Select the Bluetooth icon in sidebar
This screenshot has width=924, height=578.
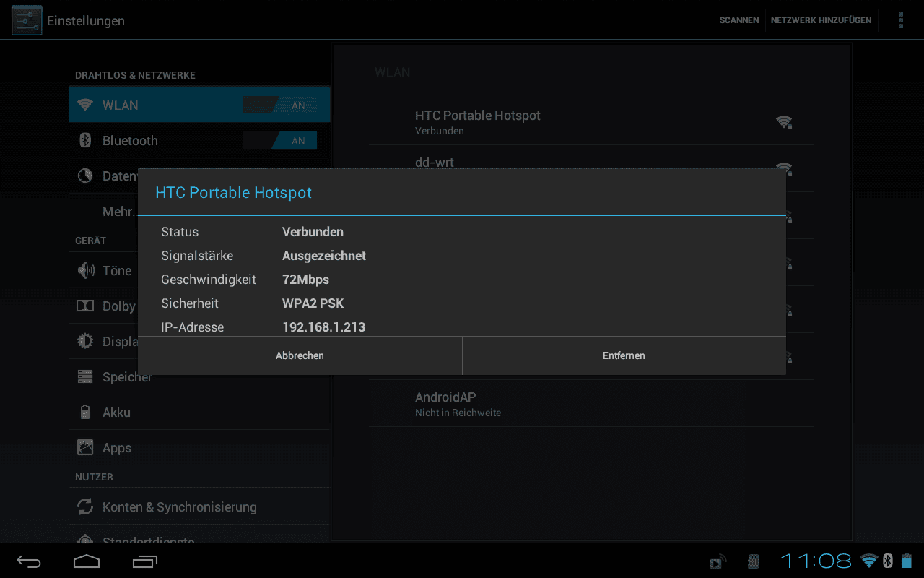(x=85, y=141)
